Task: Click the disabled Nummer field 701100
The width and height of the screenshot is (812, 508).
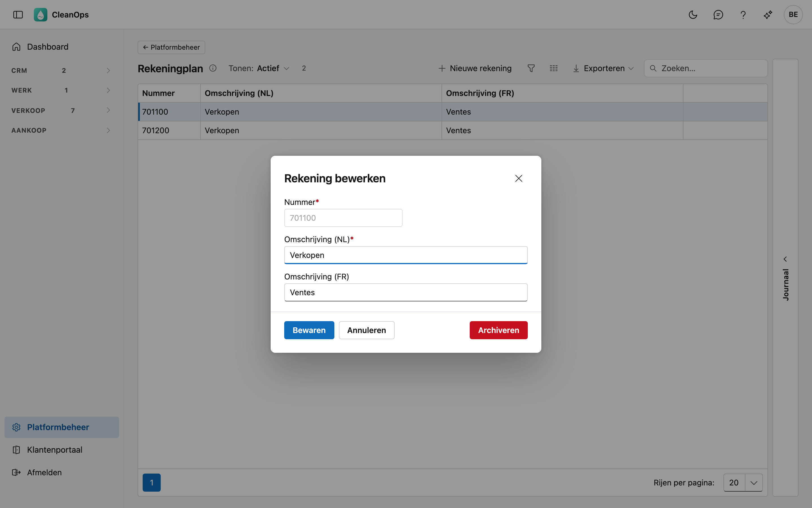Action: click(x=343, y=218)
